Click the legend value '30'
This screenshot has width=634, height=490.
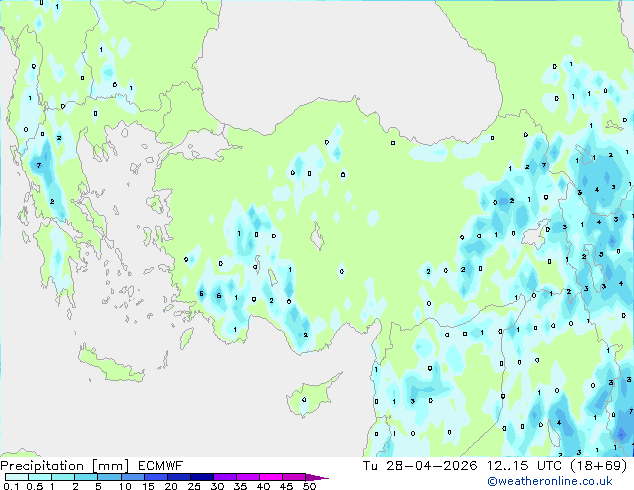[x=217, y=486]
